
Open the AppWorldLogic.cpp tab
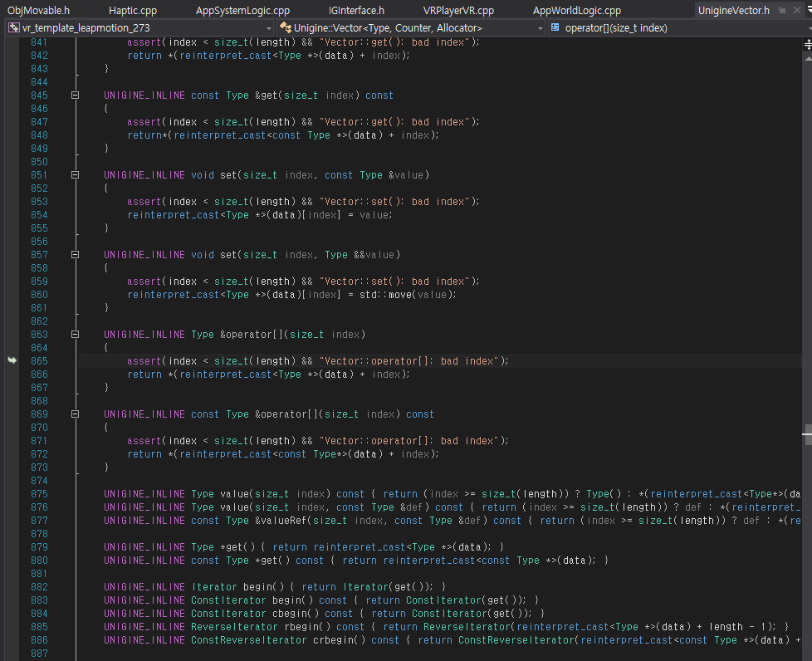click(576, 11)
